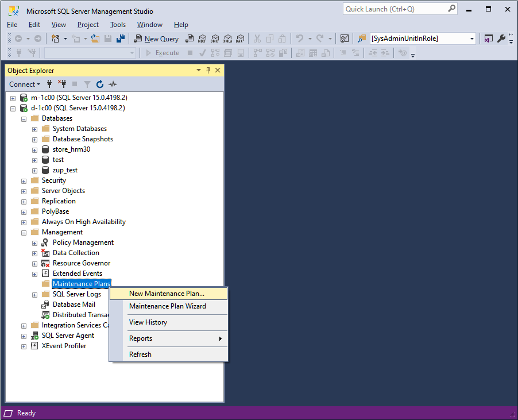This screenshot has height=420, width=518.
Task: Open the File menu
Action: [12, 25]
